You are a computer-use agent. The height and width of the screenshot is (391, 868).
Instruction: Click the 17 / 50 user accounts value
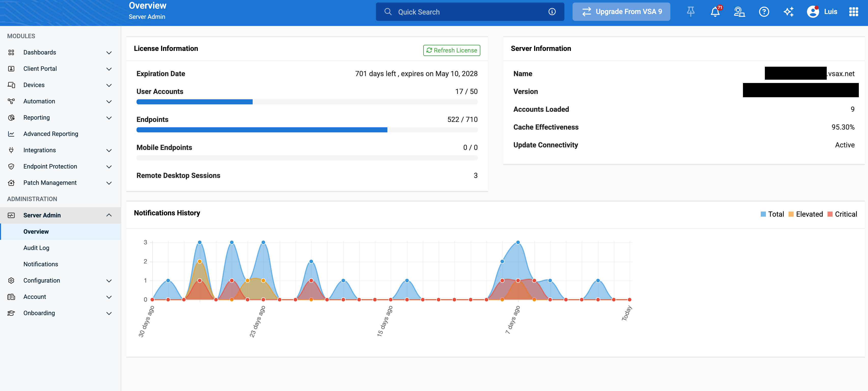point(466,92)
